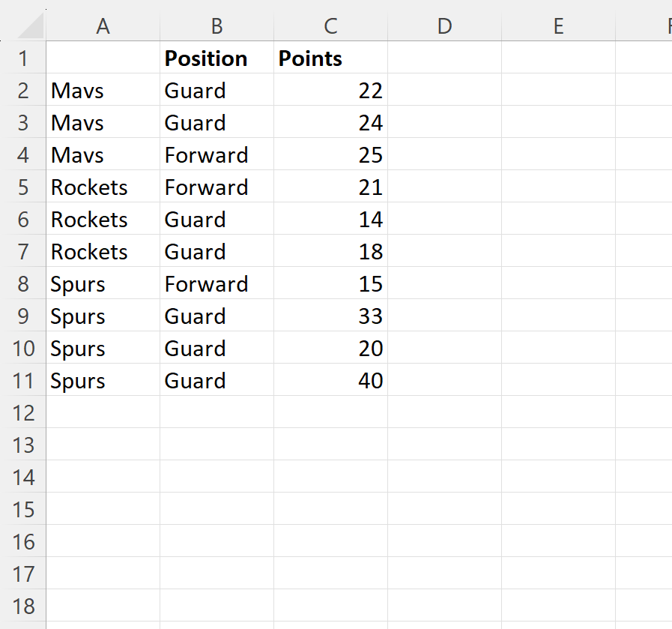Select the cell with Points value 40
672x629 pixels.
pyautogui.click(x=330, y=380)
